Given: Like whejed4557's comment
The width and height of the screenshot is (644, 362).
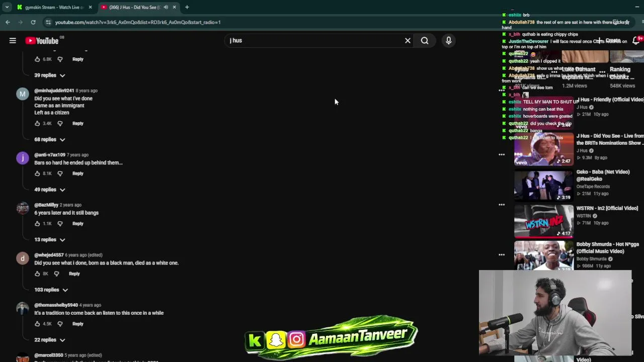Looking at the screenshot, I should pos(37,274).
